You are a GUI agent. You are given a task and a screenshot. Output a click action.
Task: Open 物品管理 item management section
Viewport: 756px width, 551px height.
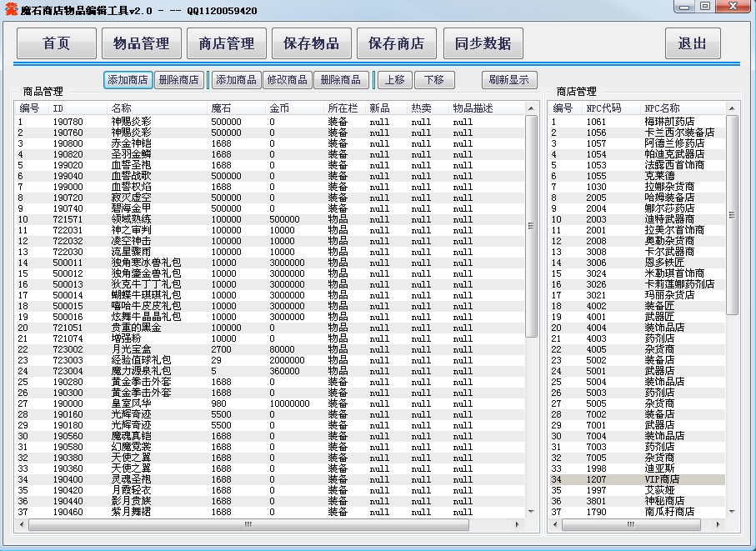[x=141, y=43]
